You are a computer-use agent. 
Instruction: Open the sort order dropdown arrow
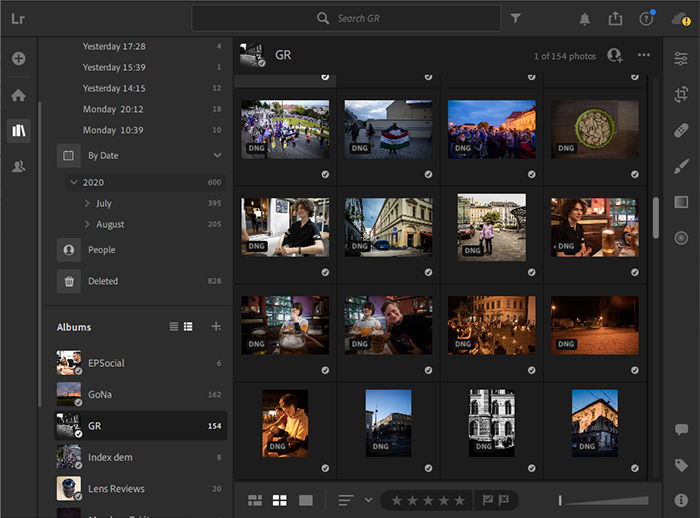click(368, 500)
